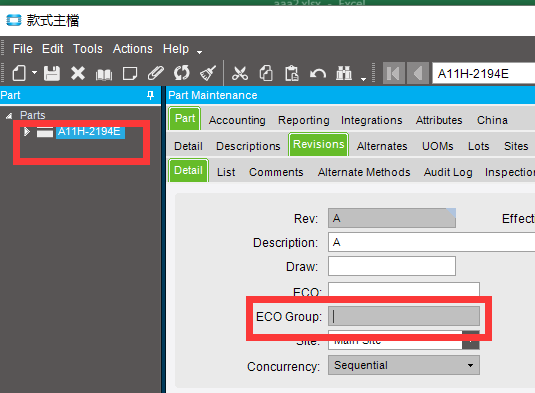The height and width of the screenshot is (393, 535).
Task: Click the paperclip Attachments icon
Action: [156, 73]
